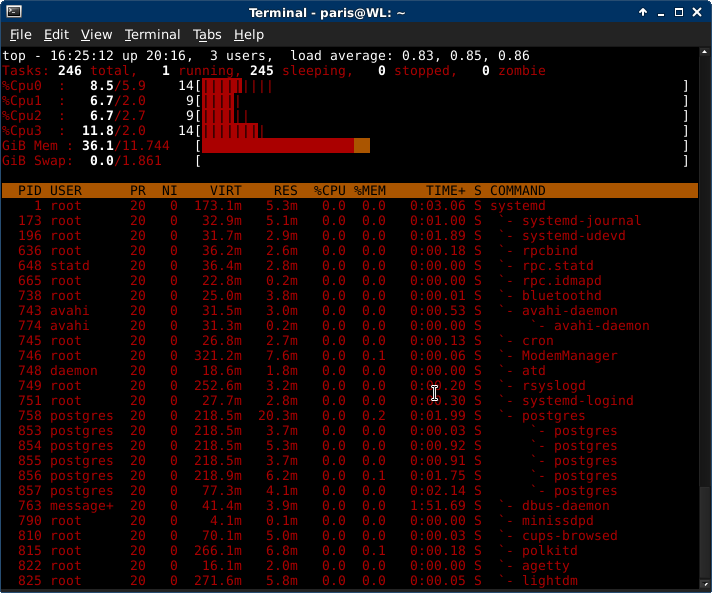
Task: Click the load average text
Action: [410, 56]
